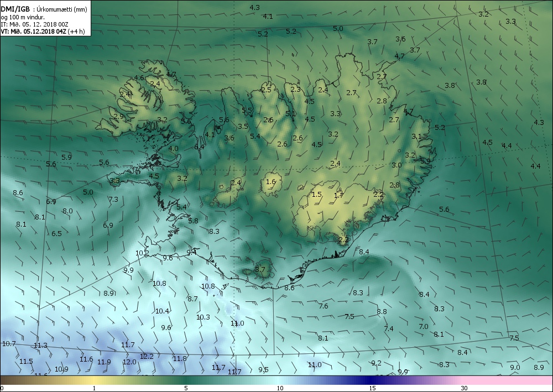This screenshot has width=553, height=392.
Task: Click the "DMI/IGB" title text
Action: [x=15, y=9]
